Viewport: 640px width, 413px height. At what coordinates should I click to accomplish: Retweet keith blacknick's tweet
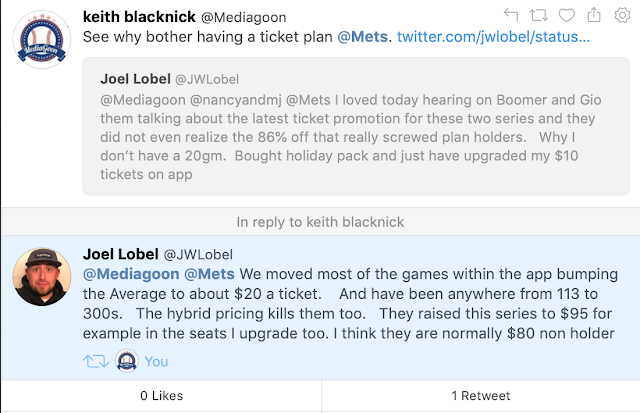[540, 14]
